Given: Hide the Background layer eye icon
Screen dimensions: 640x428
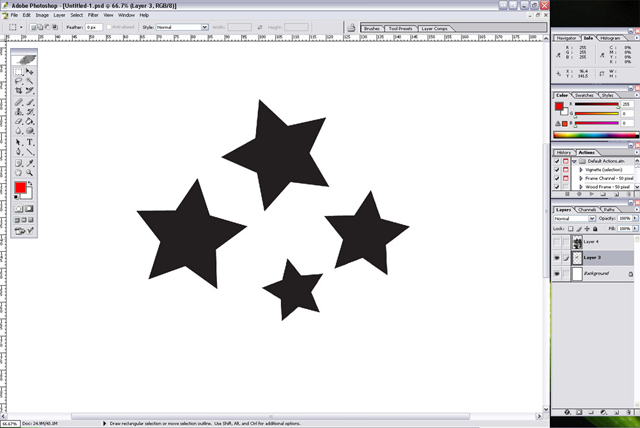Looking at the screenshot, I should 557,274.
